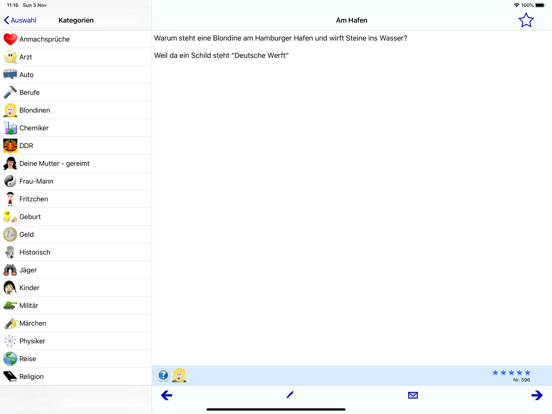The width and height of the screenshot is (552, 414).
Task: Select Deine Mutter - gereimt category
Action: [76, 163]
